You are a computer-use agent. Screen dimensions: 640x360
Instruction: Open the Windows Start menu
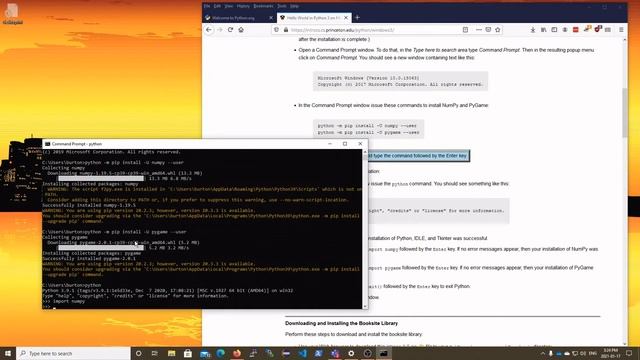pyautogui.click(x=8, y=353)
